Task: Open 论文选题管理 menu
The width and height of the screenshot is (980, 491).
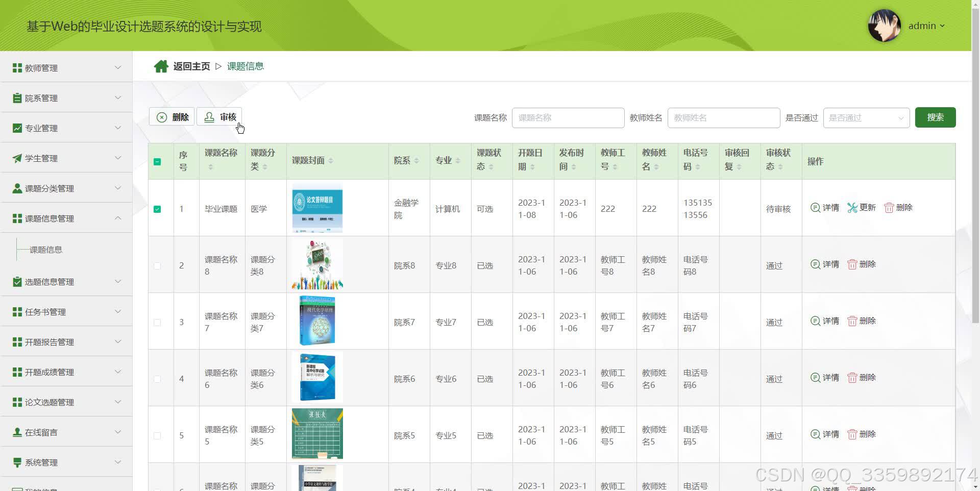Action: point(66,402)
